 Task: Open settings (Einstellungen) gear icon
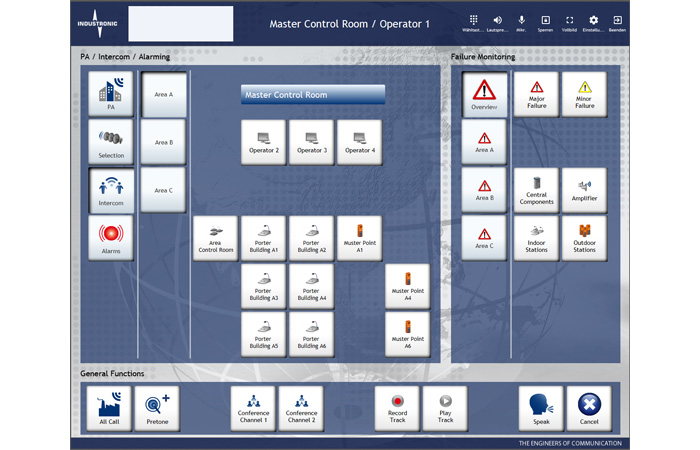[x=593, y=22]
